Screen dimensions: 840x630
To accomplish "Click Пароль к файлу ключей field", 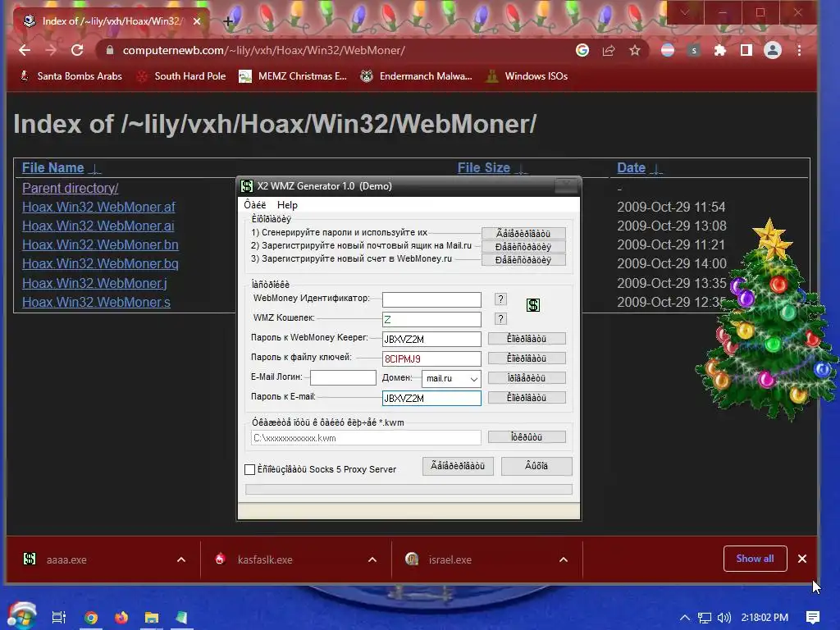I will 431,359.
